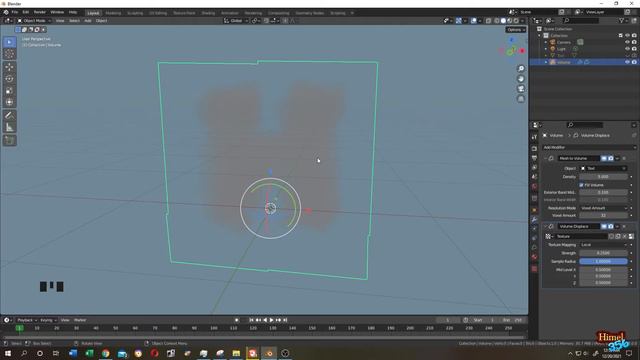Collapse the Volume Displace modifier panel

click(545, 226)
